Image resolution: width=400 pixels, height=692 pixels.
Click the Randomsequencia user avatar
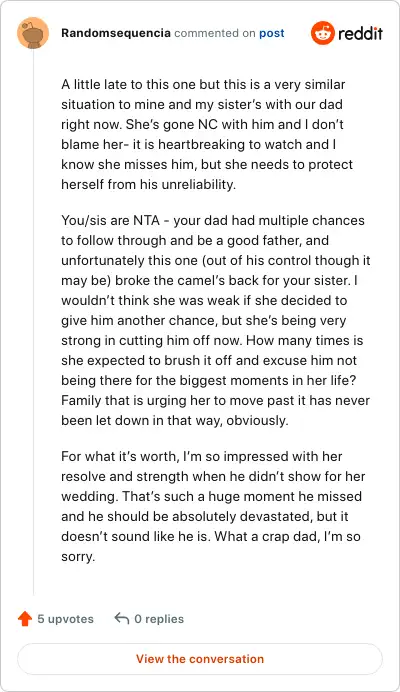[33, 33]
